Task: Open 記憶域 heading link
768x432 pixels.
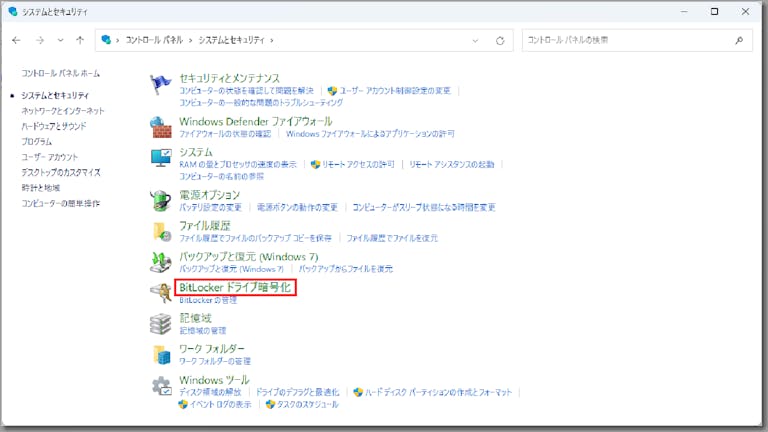Action: coord(195,318)
